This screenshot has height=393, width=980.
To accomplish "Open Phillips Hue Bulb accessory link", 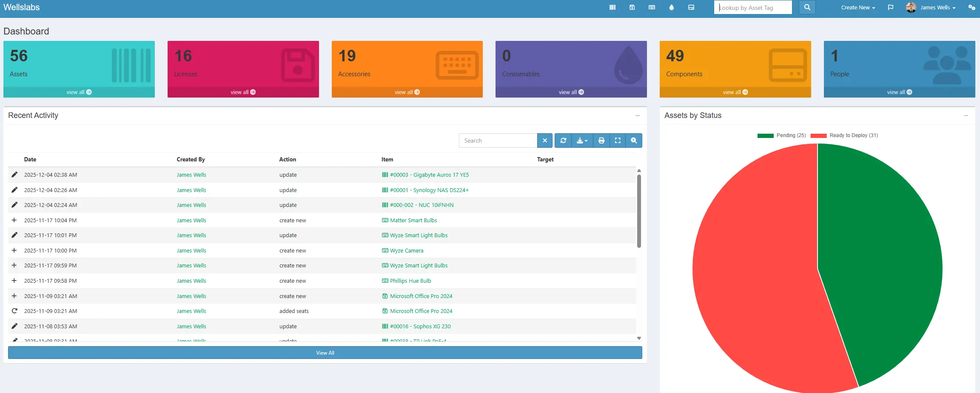I will [x=410, y=281].
